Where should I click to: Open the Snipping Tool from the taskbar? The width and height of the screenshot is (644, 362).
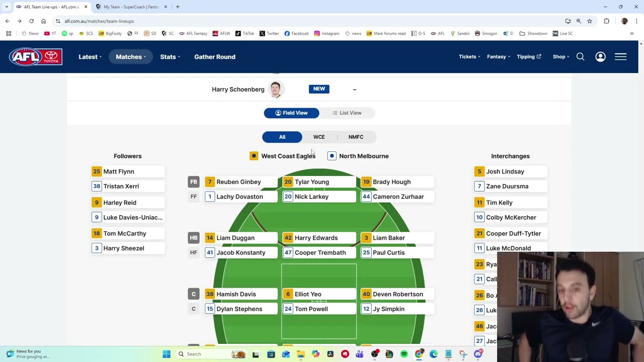(x=463, y=354)
